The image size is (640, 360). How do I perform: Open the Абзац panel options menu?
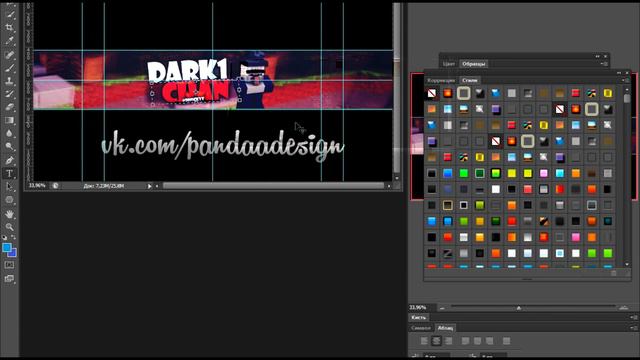pyautogui.click(x=633, y=328)
